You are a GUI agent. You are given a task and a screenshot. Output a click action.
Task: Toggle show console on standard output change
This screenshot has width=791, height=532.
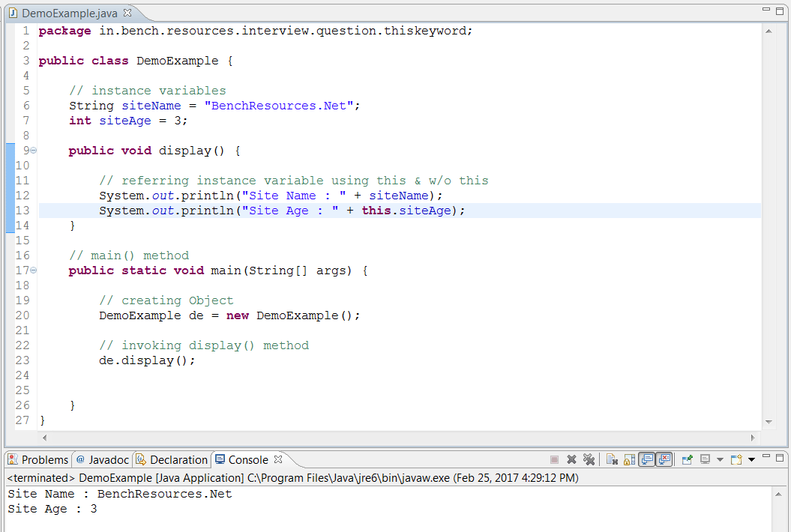pyautogui.click(x=647, y=459)
